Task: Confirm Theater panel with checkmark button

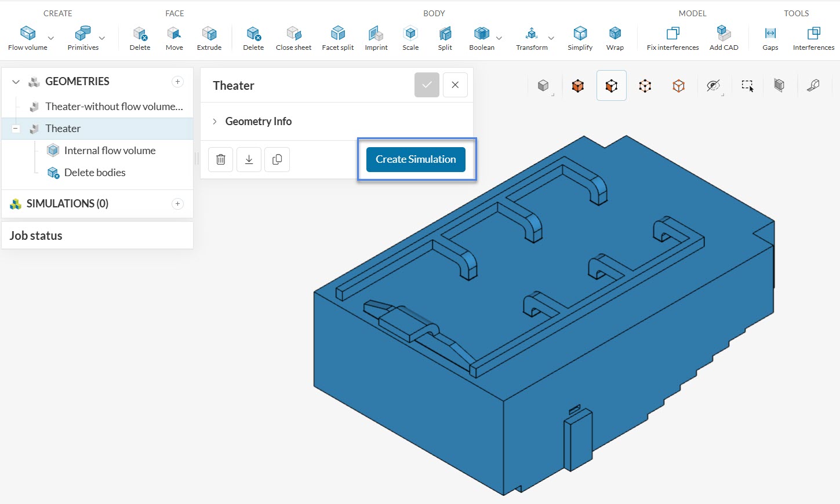Action: coord(427,85)
